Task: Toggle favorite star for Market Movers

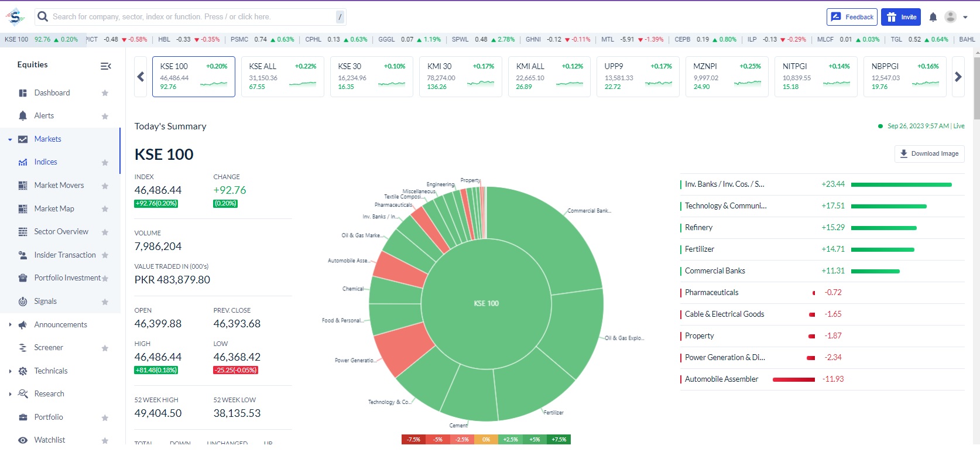Action: pyautogui.click(x=105, y=186)
